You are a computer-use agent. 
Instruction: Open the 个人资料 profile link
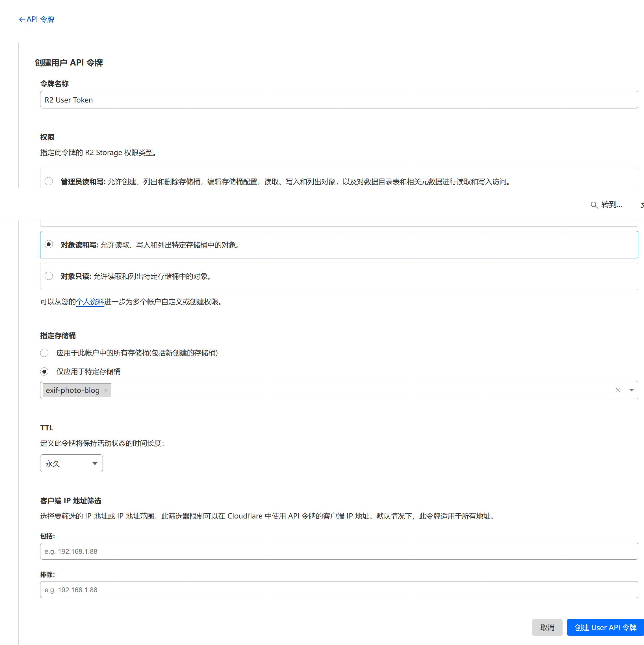(90, 302)
